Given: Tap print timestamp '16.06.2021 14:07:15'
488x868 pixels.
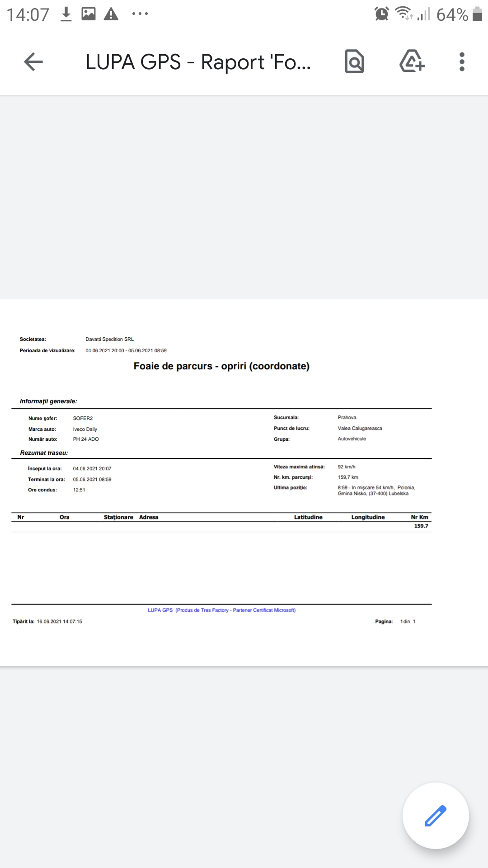Looking at the screenshot, I should [x=60, y=621].
